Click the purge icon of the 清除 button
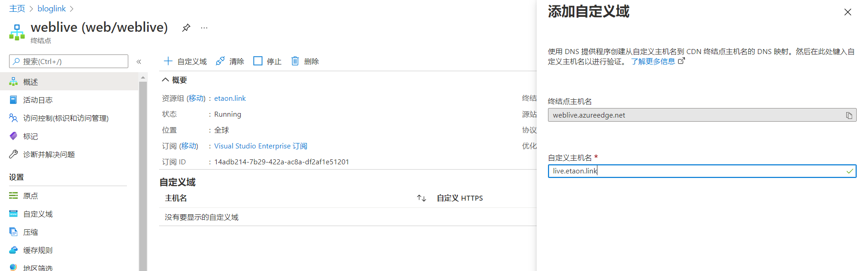The height and width of the screenshot is (271, 868). click(x=220, y=61)
